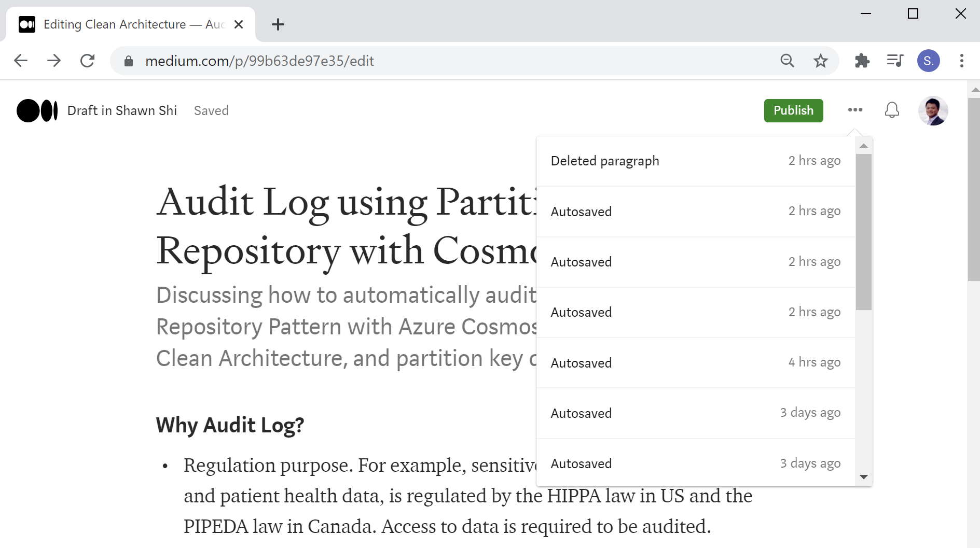Reload the page

point(88,61)
